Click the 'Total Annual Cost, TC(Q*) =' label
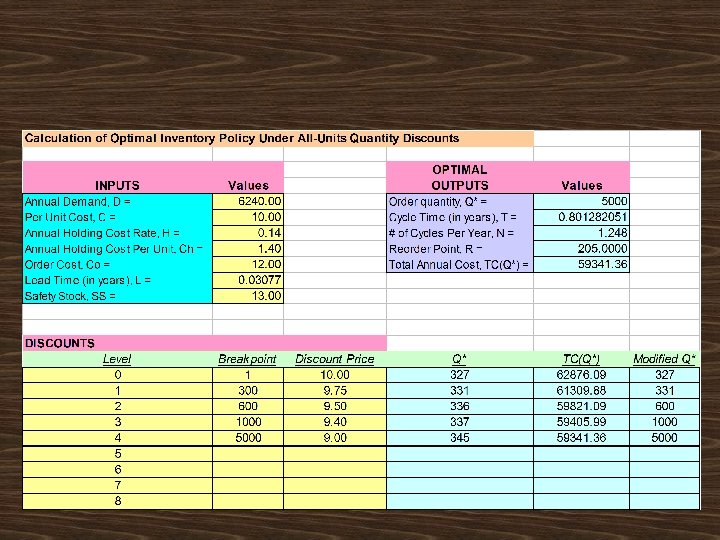This screenshot has height=540, width=720. click(460, 264)
